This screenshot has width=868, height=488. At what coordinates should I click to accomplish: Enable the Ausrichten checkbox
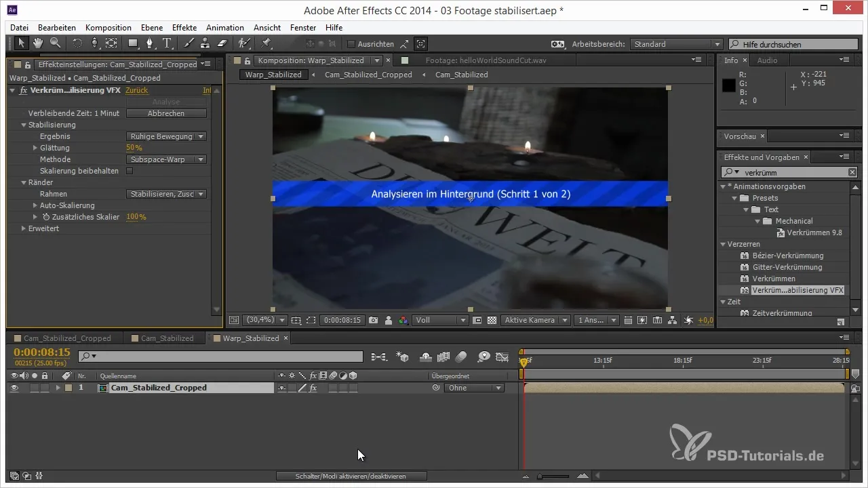(x=351, y=44)
